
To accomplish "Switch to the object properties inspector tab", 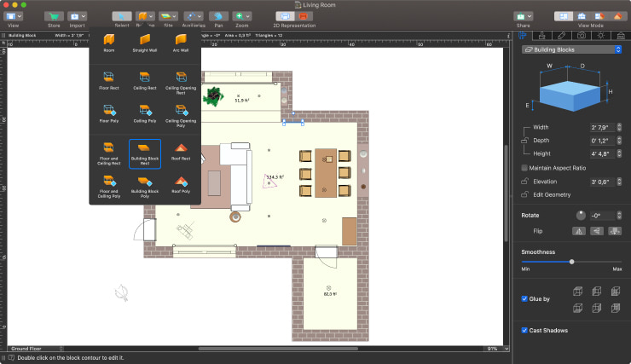I will click(523, 36).
